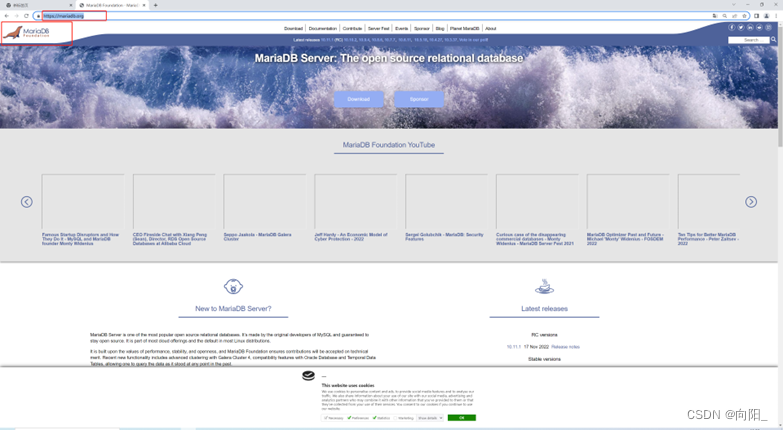Reload the page with the refresh icon

(x=26, y=16)
